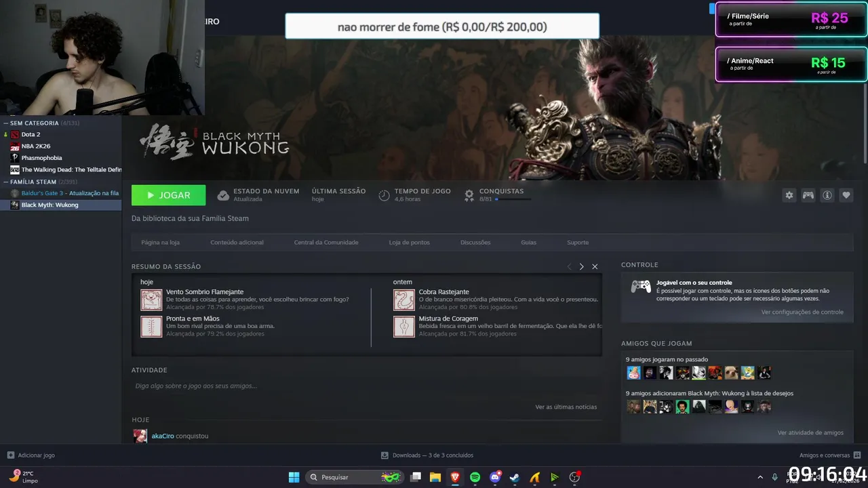Show next session summary with right arrow
This screenshot has height=488, width=868.
coord(581,266)
